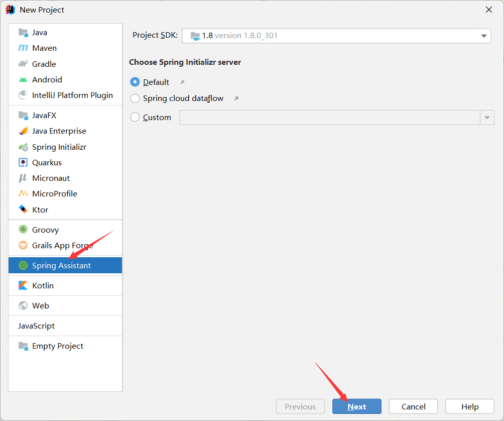Click the SDK folder icon in the Project SDK field
Viewport: 504px width, 421px height.
pyautogui.click(x=195, y=36)
